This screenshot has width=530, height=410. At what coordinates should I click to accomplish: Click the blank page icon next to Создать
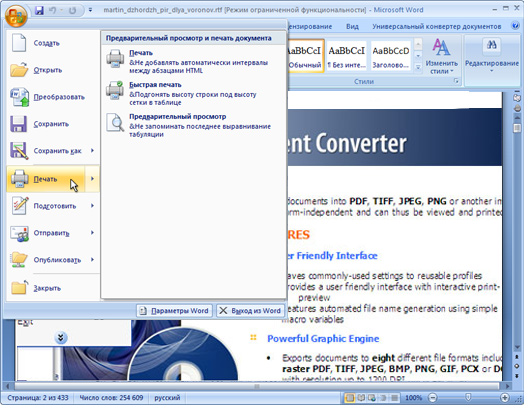click(19, 43)
